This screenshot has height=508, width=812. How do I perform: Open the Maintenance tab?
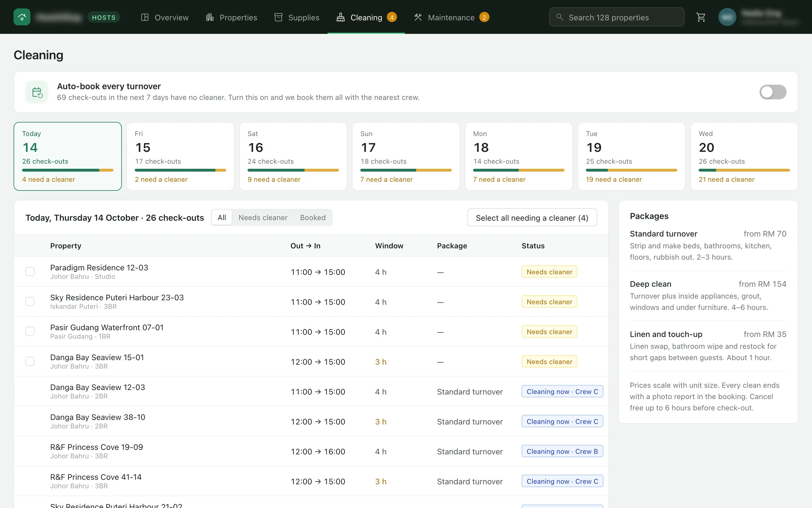tap(451, 17)
